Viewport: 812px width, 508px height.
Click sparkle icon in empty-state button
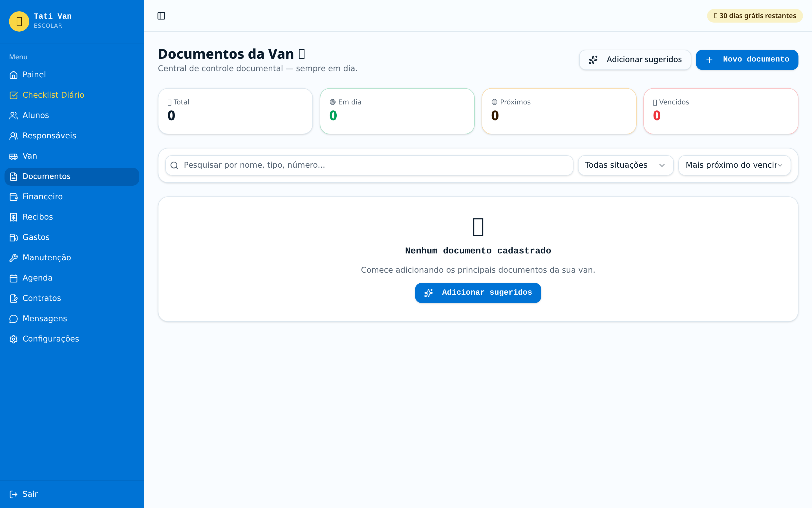429,293
